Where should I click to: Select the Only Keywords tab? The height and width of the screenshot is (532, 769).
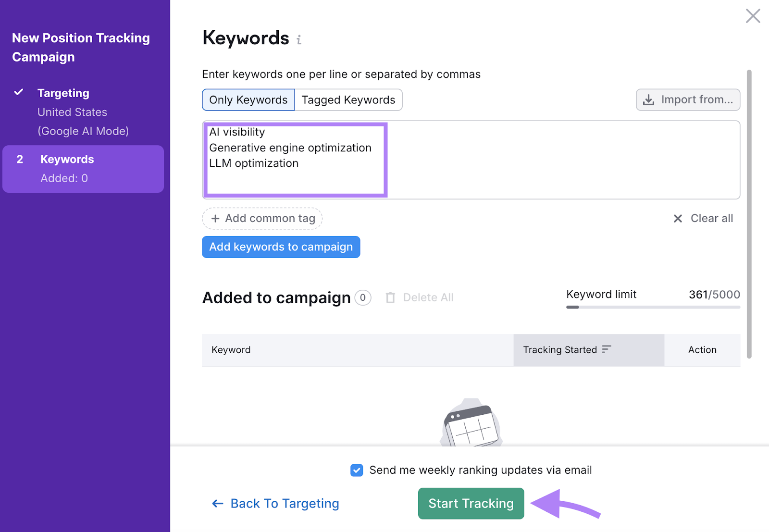[x=248, y=100]
